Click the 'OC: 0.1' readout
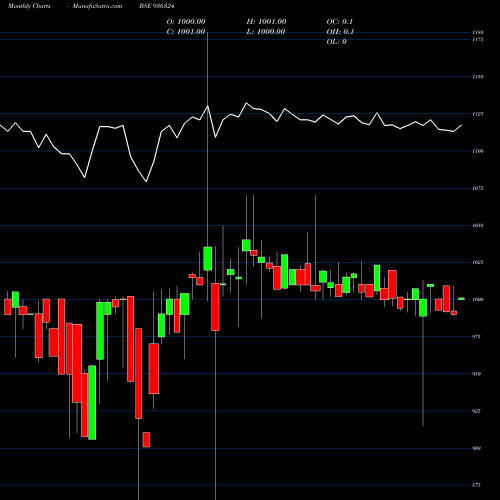Screen dimensions: 500x500 coord(340,22)
